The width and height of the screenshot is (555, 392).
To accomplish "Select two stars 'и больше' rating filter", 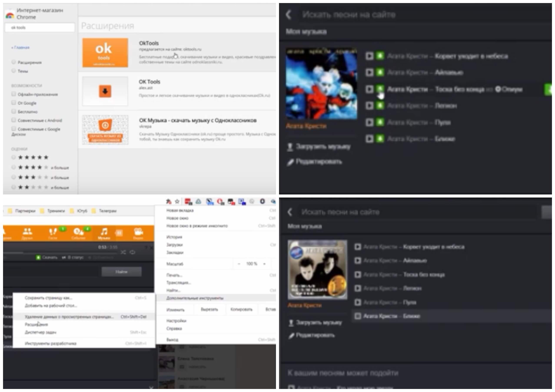I will (x=13, y=187).
